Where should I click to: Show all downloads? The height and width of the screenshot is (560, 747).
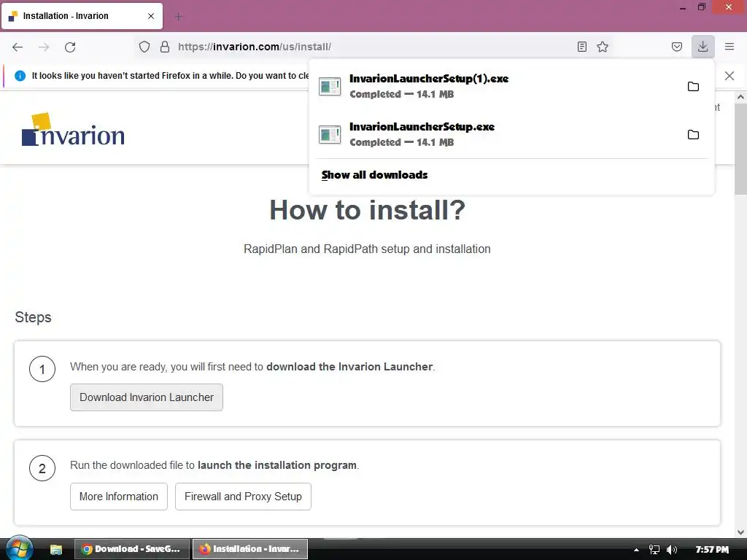point(374,175)
